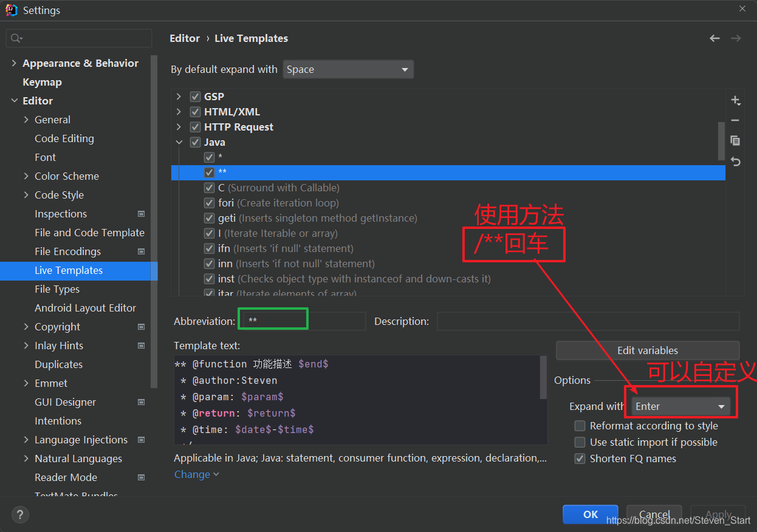Open Font settings page

(45, 157)
